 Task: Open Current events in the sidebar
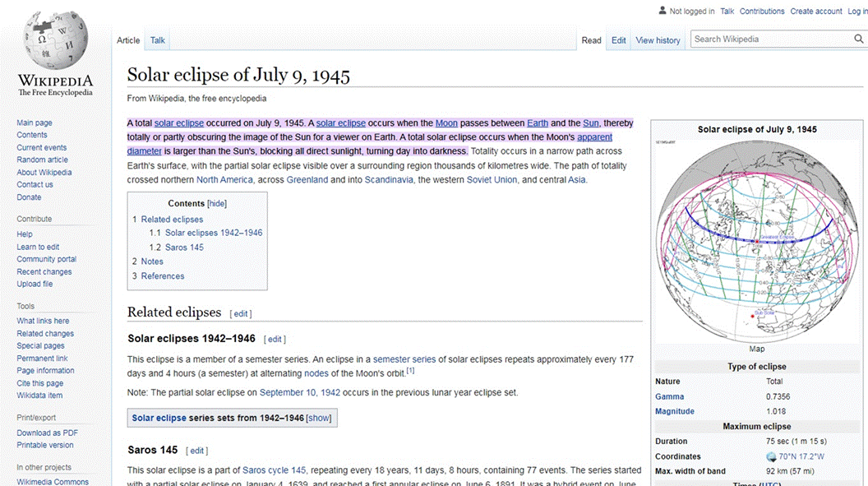point(42,148)
